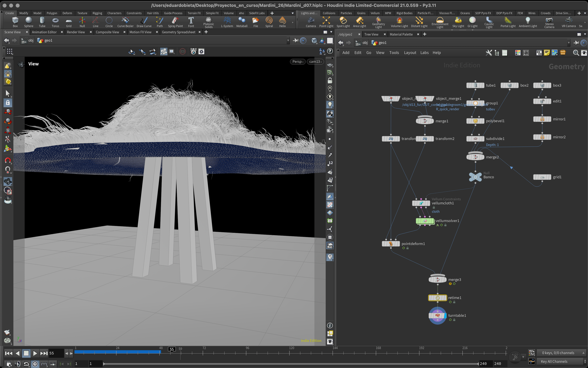Click the vellumsolver1 node icon

coord(425,221)
